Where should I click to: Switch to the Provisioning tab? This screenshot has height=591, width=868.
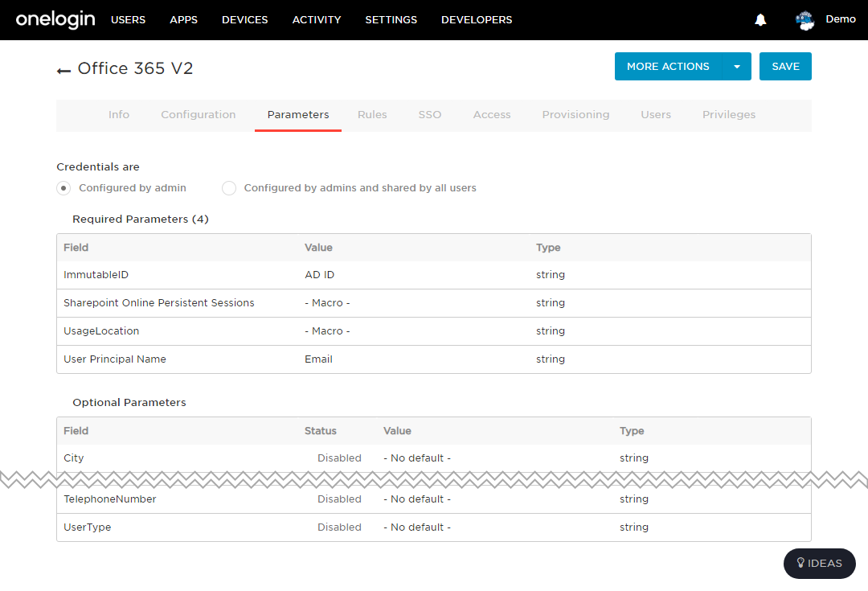point(575,115)
